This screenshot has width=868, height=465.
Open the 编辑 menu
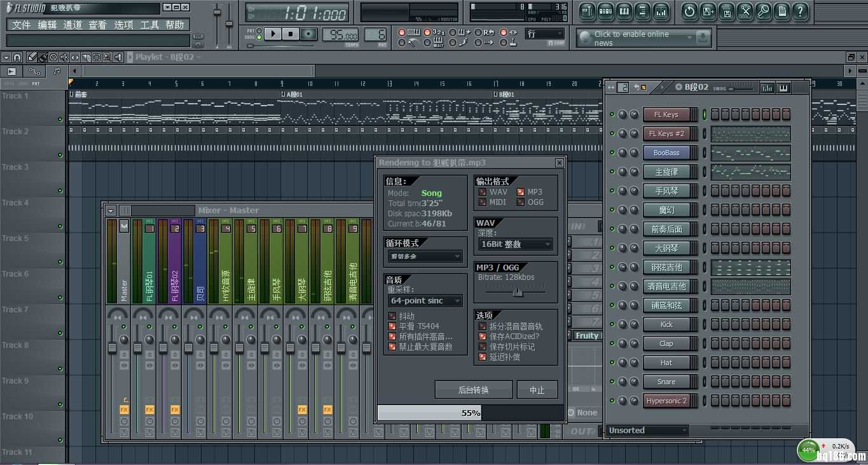click(47, 25)
